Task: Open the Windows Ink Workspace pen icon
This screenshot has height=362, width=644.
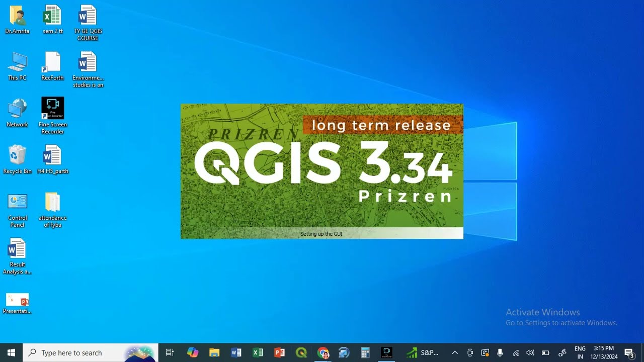Action: [562, 352]
